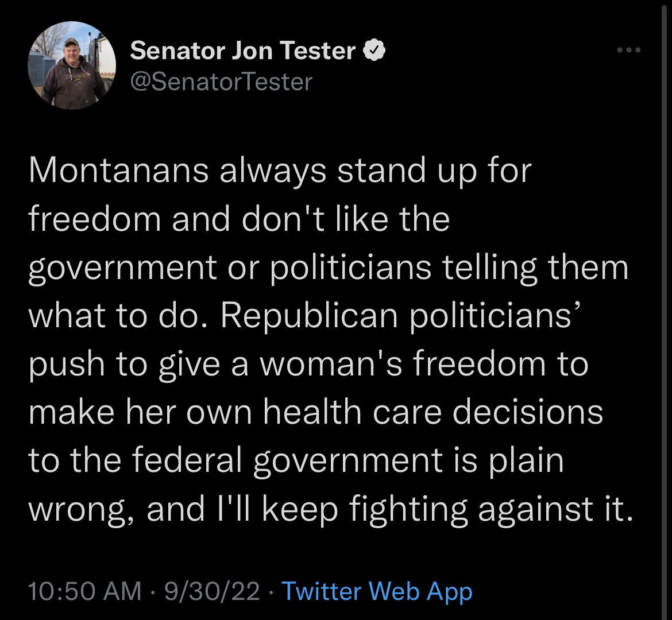Click the phrase politicians telling them
Viewport: 672px width, 620px height.
(449, 268)
